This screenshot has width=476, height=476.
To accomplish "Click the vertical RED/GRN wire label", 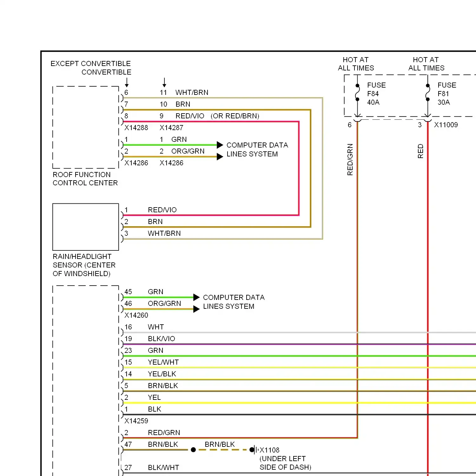I will point(350,159).
